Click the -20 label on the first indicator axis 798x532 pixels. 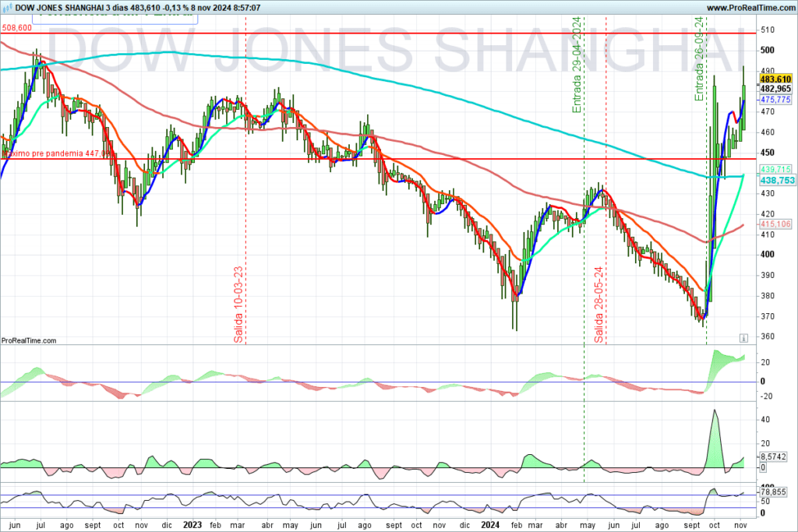coord(766,396)
